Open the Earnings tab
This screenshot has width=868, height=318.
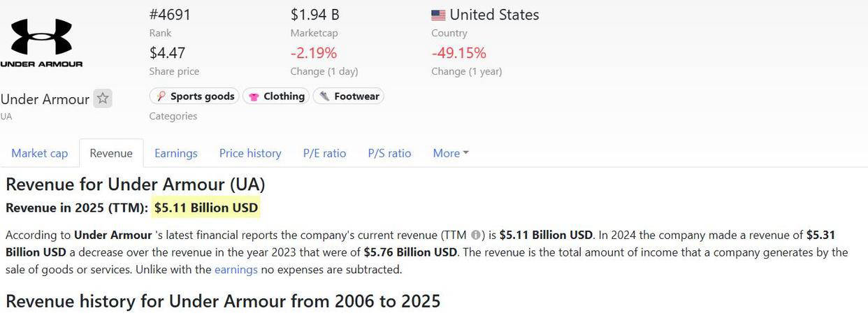tap(175, 153)
